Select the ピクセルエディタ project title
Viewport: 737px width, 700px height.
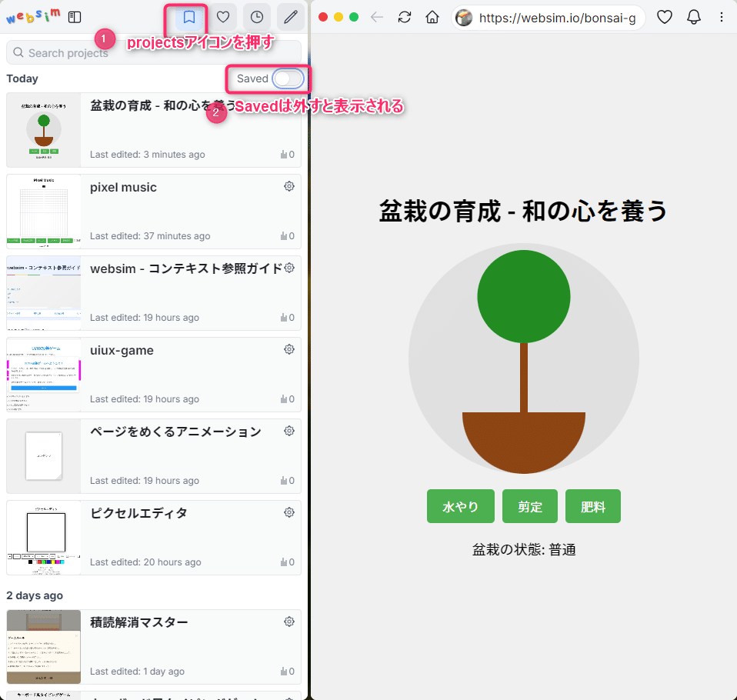(138, 513)
